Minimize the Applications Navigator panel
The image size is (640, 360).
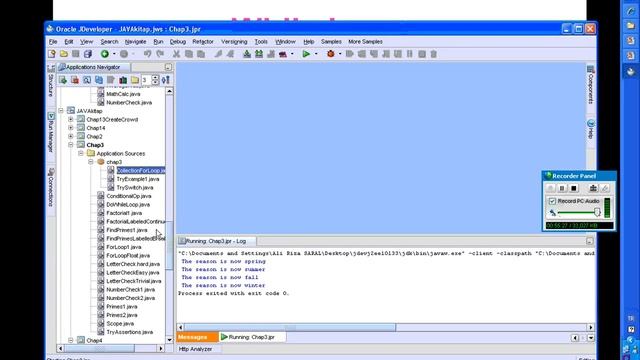coord(168,67)
